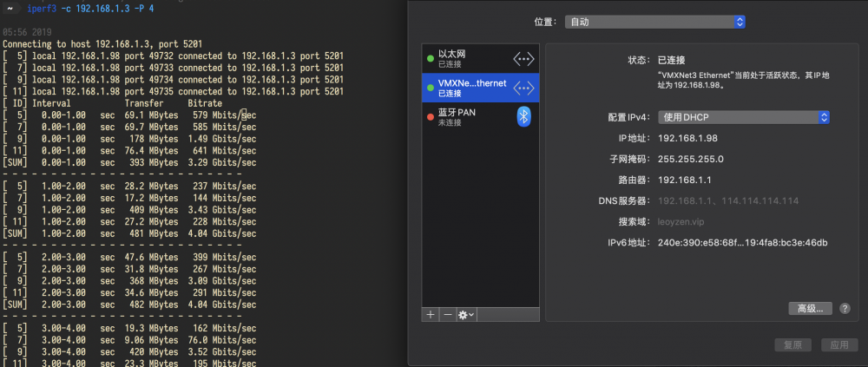Click red status dot of 蓝牙 PAN

tap(431, 117)
